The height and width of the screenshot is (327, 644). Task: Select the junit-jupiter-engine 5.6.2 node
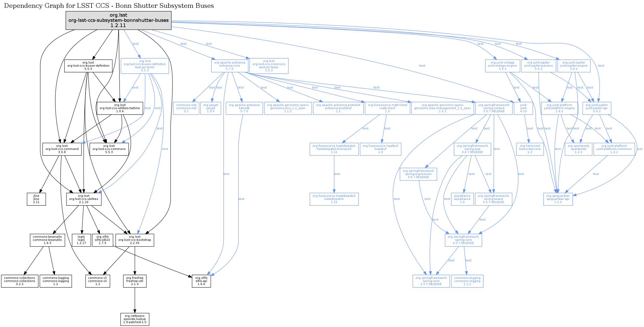(574, 66)
